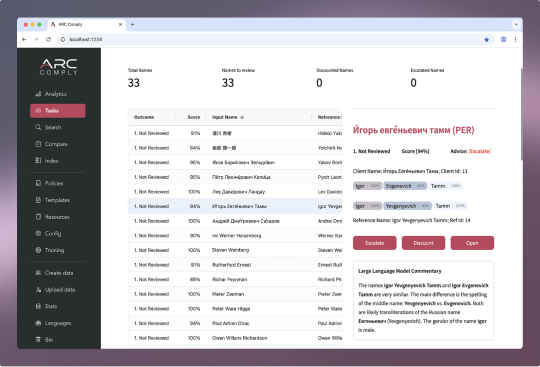The image size is (540, 367).
Task: Click the browser back arrow
Action: point(24,39)
